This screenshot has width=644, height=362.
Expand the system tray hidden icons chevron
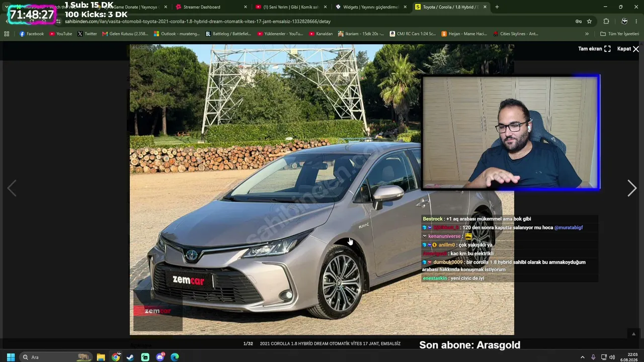point(583,357)
